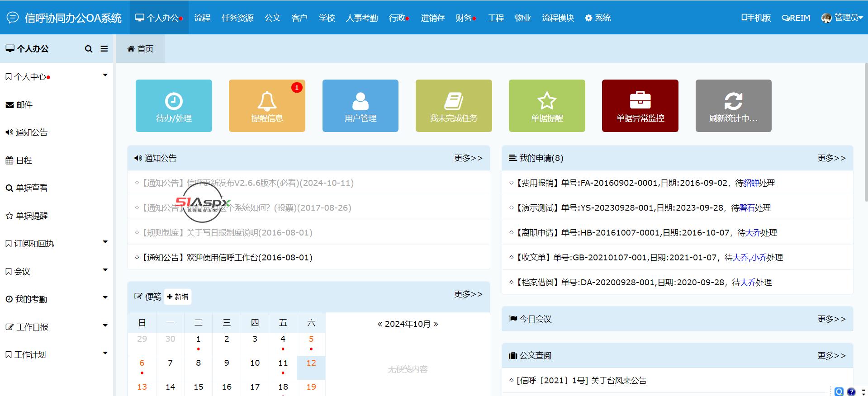
Task: Click the 新增 button beside 便笺
Action: 177,297
